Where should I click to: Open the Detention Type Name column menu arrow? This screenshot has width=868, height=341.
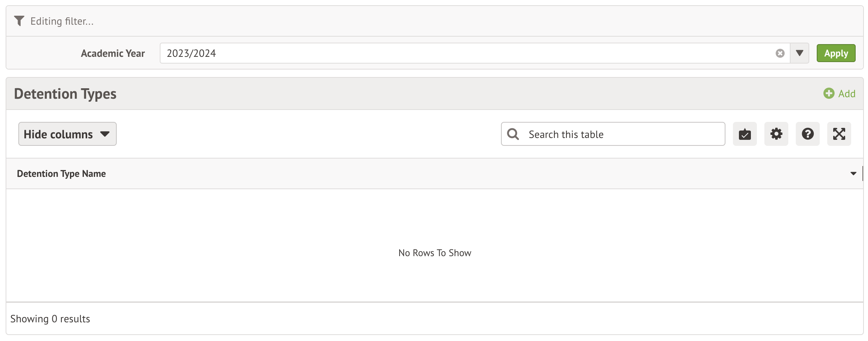[x=853, y=173]
